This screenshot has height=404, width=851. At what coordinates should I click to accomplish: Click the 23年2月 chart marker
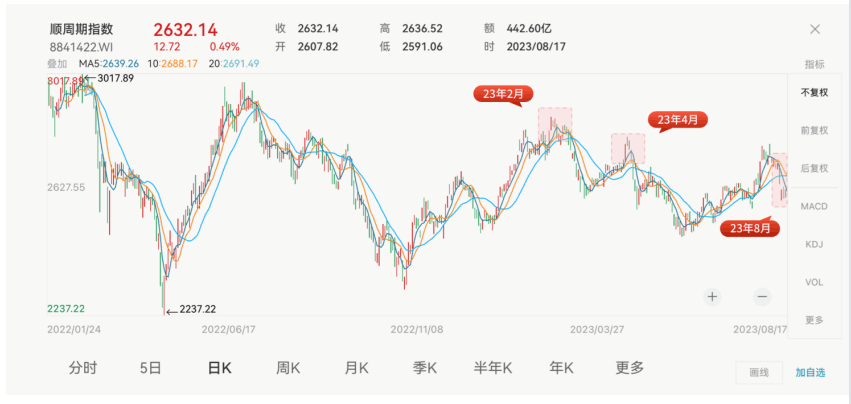point(503,93)
